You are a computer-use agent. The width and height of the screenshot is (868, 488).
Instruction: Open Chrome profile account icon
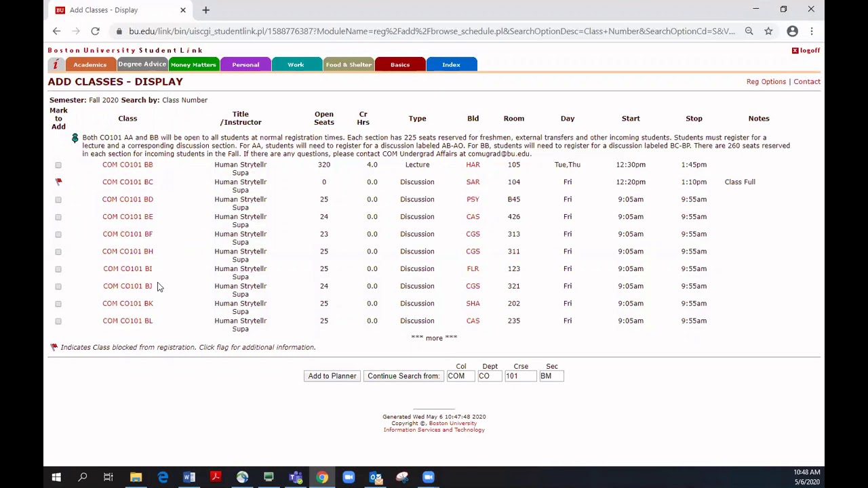point(792,31)
